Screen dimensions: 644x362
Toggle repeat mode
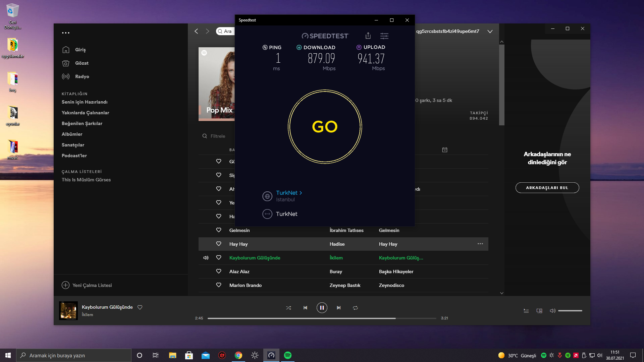point(355,308)
